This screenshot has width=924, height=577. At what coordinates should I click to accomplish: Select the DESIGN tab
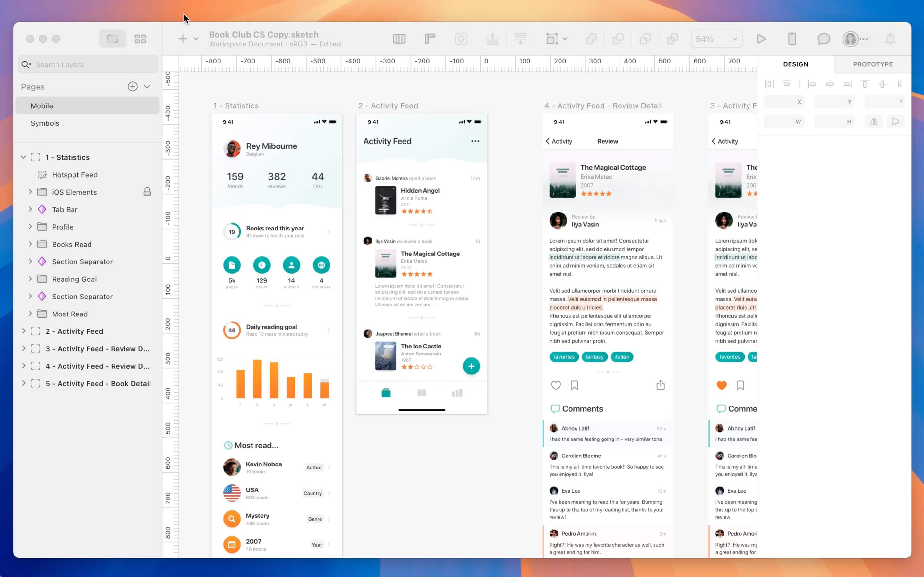click(x=796, y=64)
